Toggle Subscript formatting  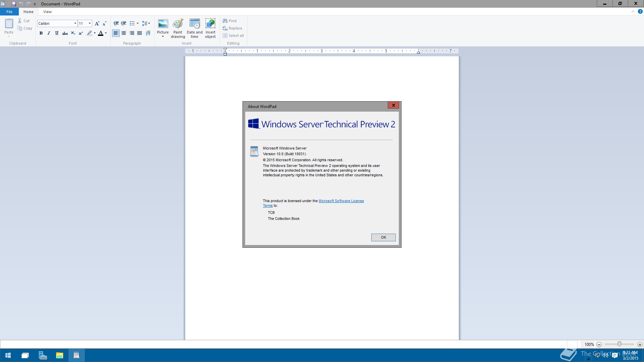pos(73,33)
